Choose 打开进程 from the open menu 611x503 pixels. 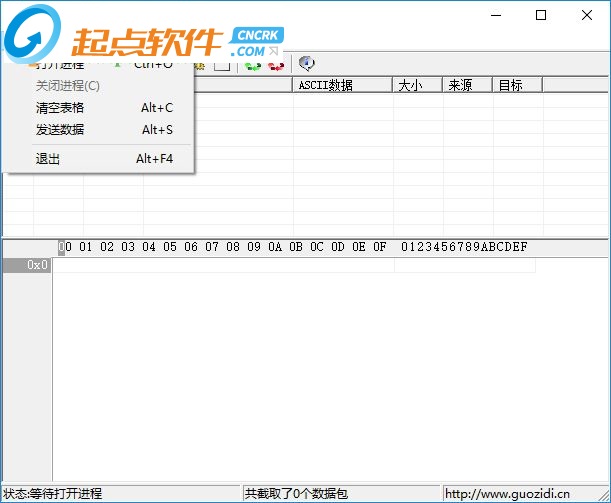click(x=99, y=65)
